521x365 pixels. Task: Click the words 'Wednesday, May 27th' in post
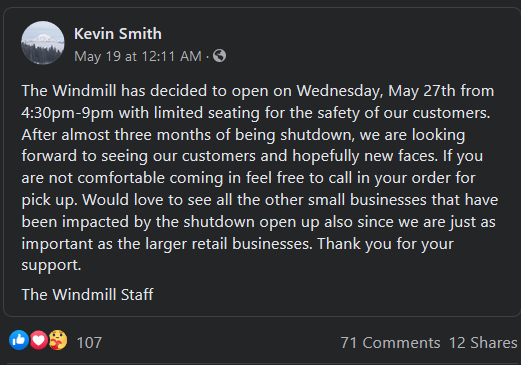coord(376,91)
